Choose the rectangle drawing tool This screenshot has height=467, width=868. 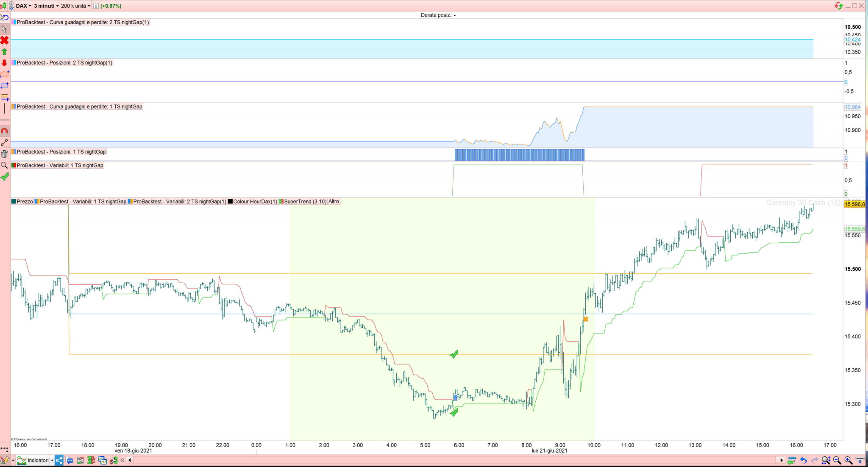pyautogui.click(x=4, y=86)
